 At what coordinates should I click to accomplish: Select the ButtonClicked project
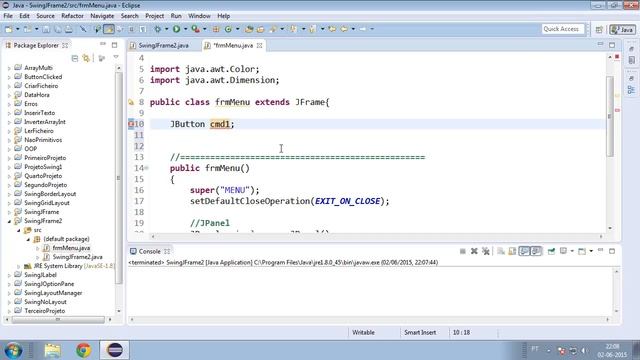43,77
